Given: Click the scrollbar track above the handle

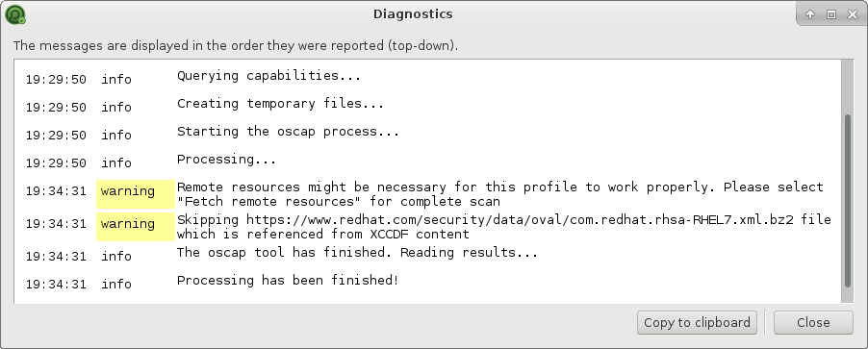Looking at the screenshot, I should tap(848, 87).
